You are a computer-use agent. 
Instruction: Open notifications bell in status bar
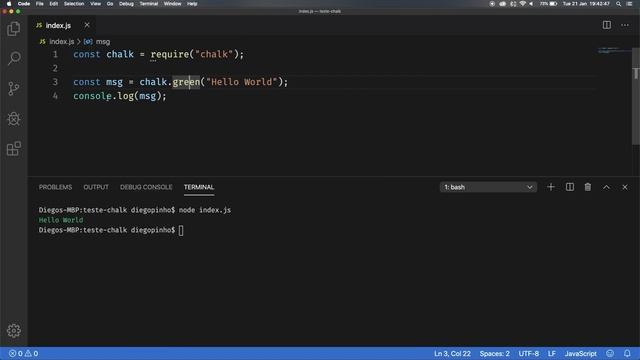click(x=627, y=353)
